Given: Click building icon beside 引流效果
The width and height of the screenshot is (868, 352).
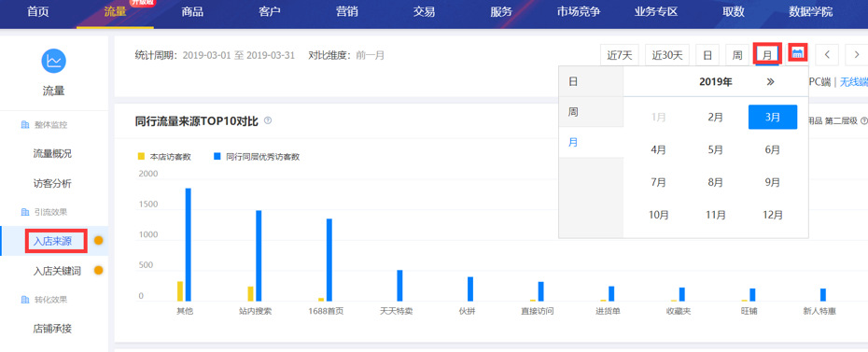Looking at the screenshot, I should [x=24, y=212].
